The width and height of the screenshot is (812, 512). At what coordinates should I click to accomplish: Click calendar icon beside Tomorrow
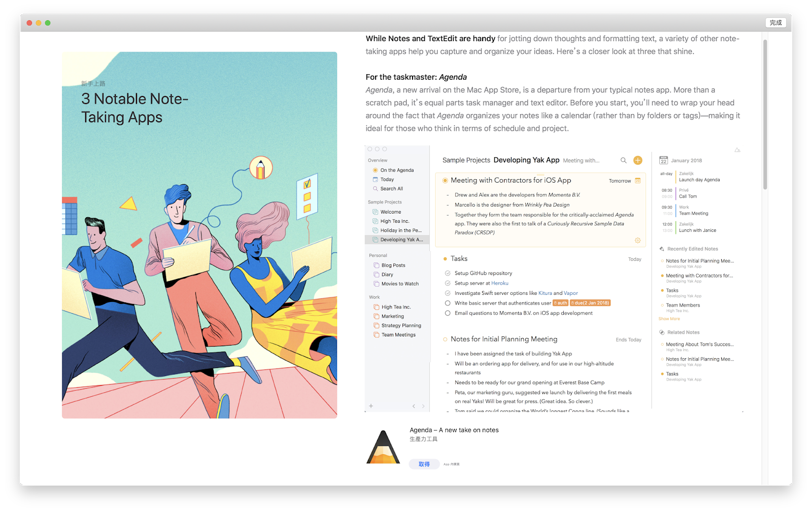point(638,181)
